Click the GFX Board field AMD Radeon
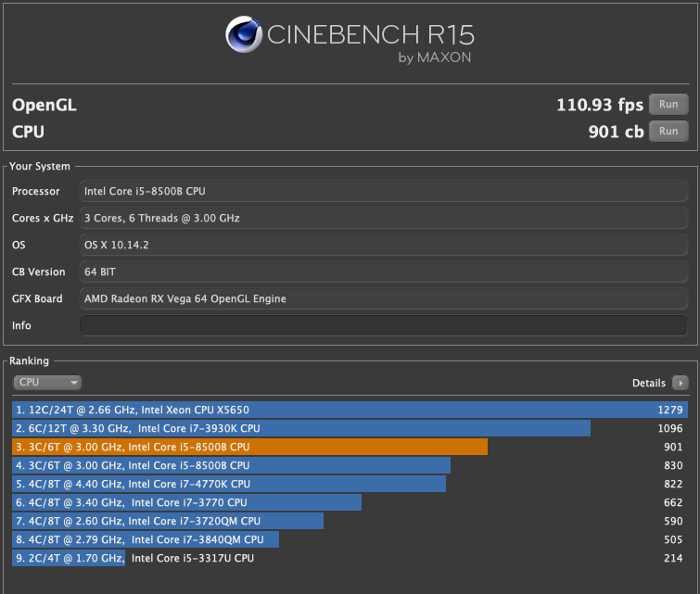The width and height of the screenshot is (700, 594). coord(384,298)
